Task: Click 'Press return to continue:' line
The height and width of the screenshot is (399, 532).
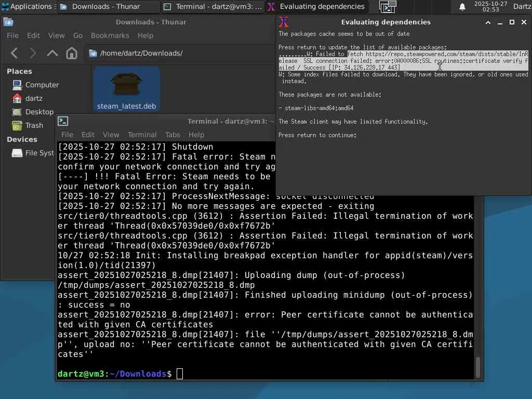Action: [317, 135]
